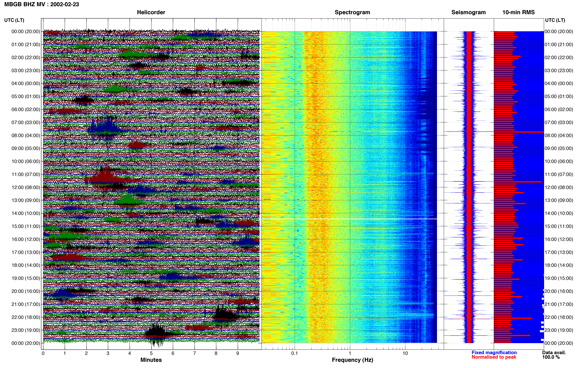The image size is (588, 368).
Task: Click the 'Fixed magnification' legend text
Action: click(494, 353)
